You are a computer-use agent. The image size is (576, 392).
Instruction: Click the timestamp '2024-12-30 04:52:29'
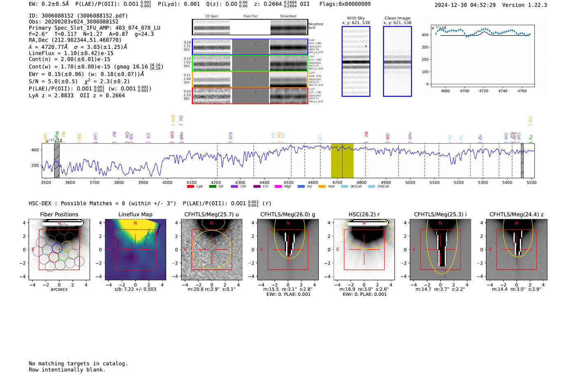point(465,5)
